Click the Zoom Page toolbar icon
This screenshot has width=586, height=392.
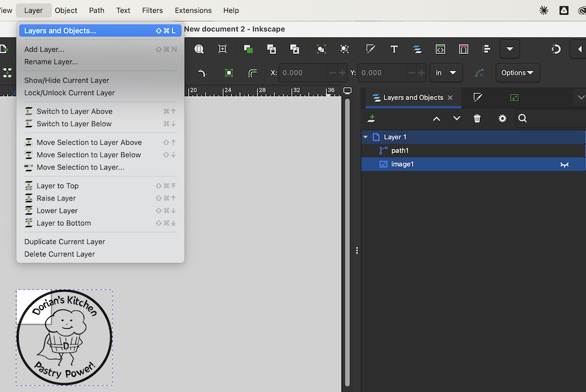[x=199, y=49]
